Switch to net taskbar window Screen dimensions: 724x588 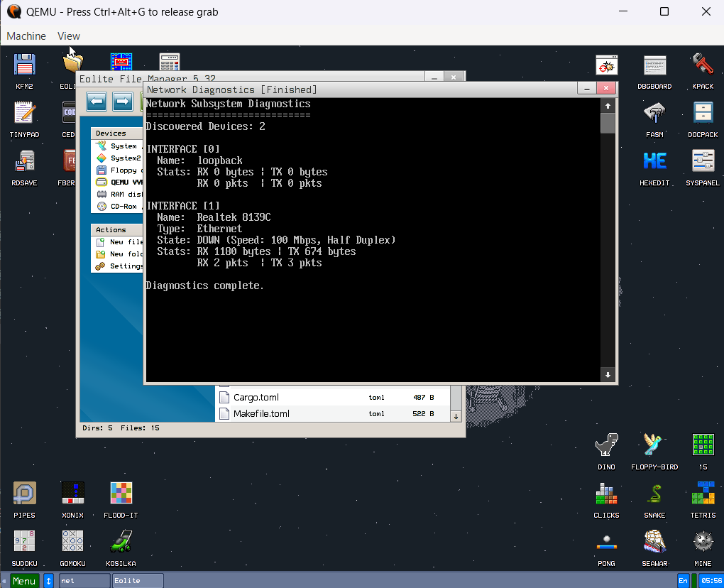[84, 581]
